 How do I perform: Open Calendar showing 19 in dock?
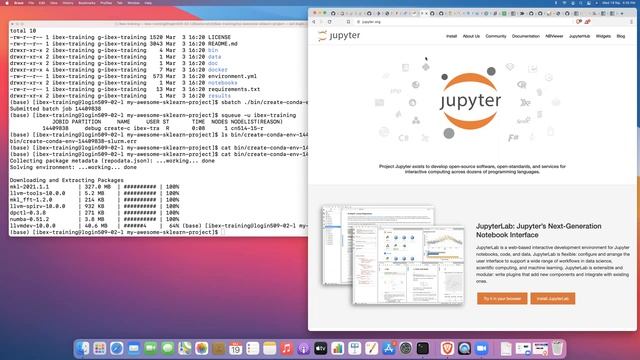tap(236, 349)
